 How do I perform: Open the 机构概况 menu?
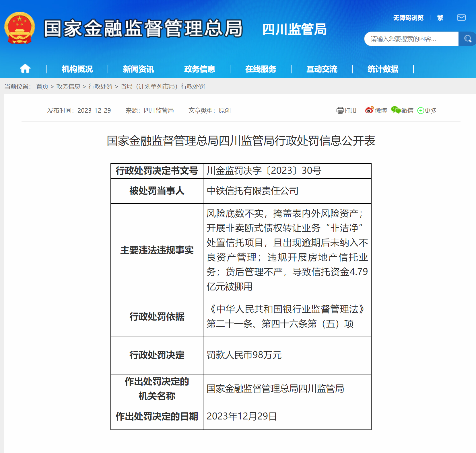click(77, 69)
